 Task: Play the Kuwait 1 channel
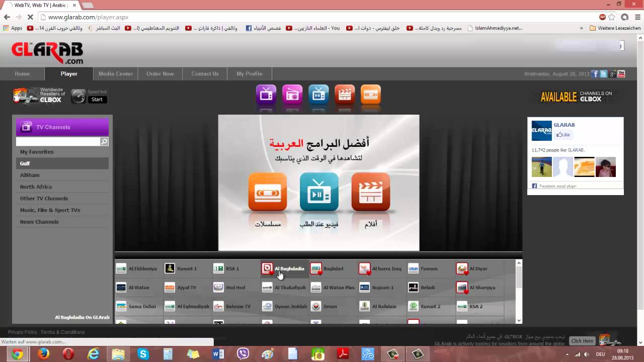[181, 268]
